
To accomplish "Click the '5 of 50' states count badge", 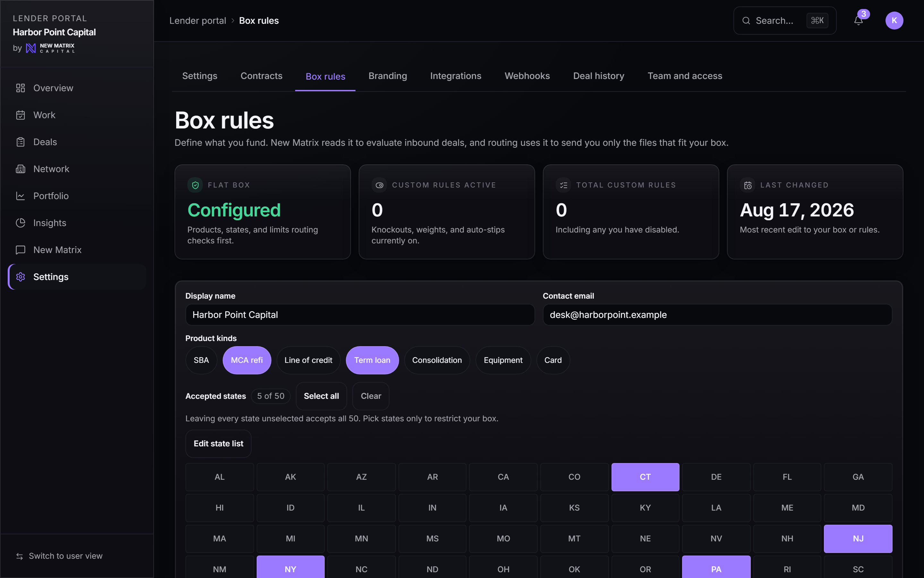I will tap(271, 396).
